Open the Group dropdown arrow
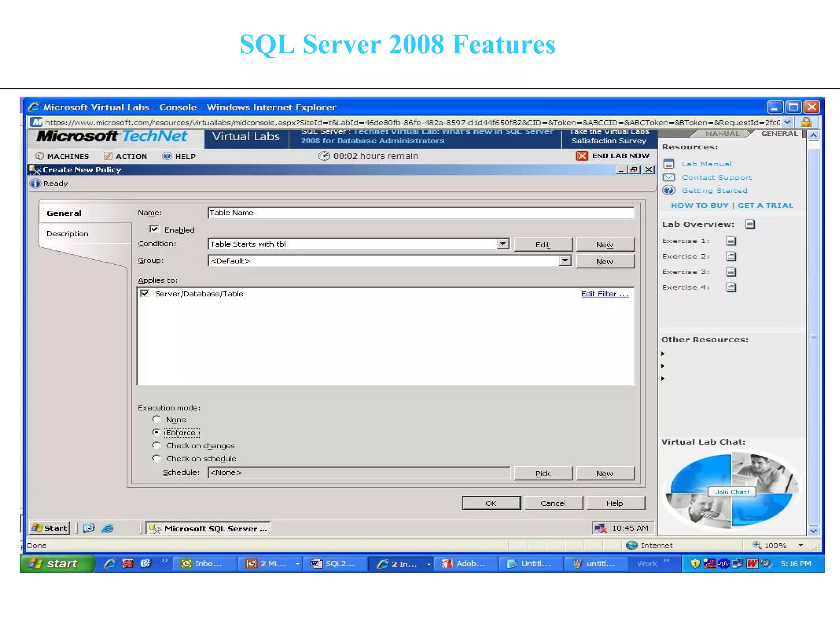 565,260
